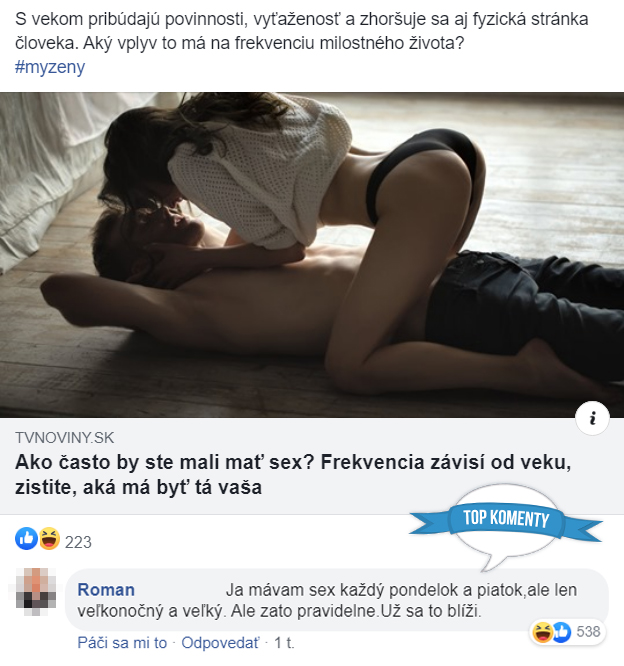Click the #myzeny hashtag link
624x666 pixels.
pyautogui.click(x=50, y=67)
